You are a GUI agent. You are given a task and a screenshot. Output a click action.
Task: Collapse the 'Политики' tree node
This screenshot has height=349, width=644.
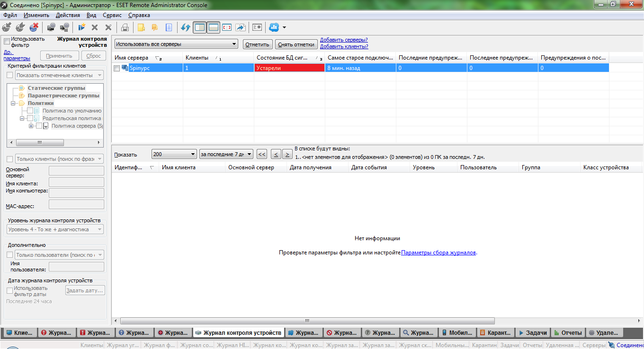(13, 103)
